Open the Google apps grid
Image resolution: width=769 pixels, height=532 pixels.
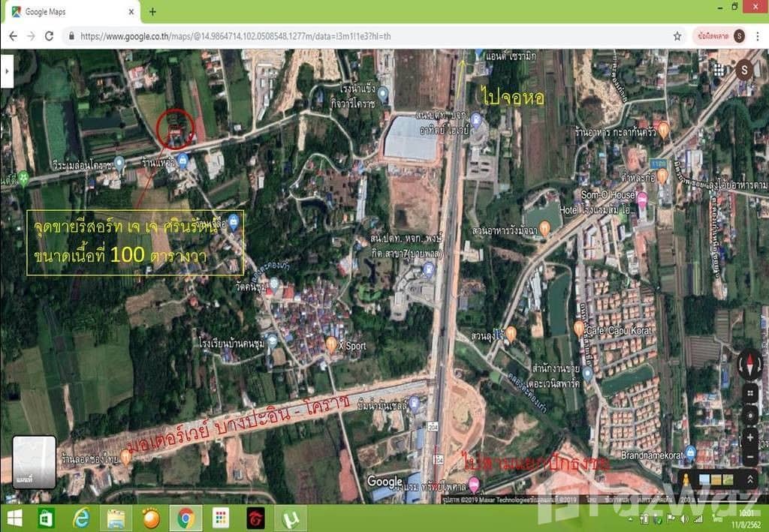719,70
